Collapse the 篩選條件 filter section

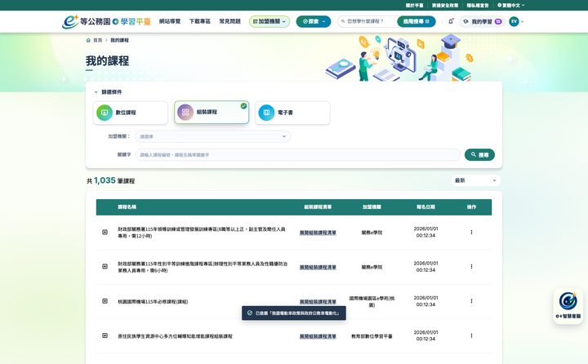108,92
